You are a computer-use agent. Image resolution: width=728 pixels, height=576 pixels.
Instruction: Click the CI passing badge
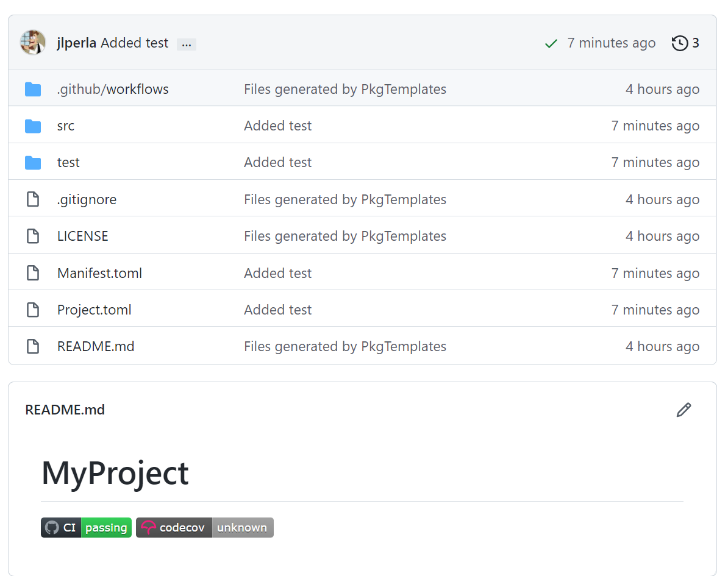click(86, 528)
